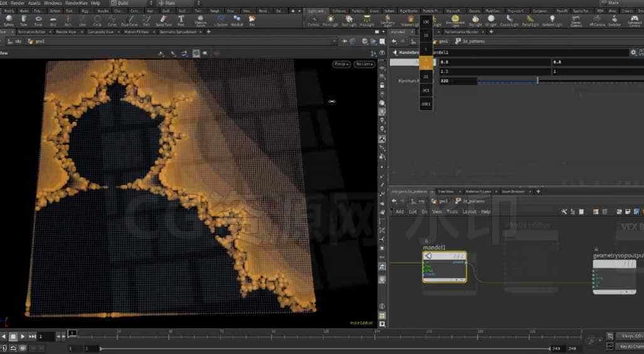The width and height of the screenshot is (644, 354).
Task: Select the Draw Curve shelf tool
Action: click(129, 21)
